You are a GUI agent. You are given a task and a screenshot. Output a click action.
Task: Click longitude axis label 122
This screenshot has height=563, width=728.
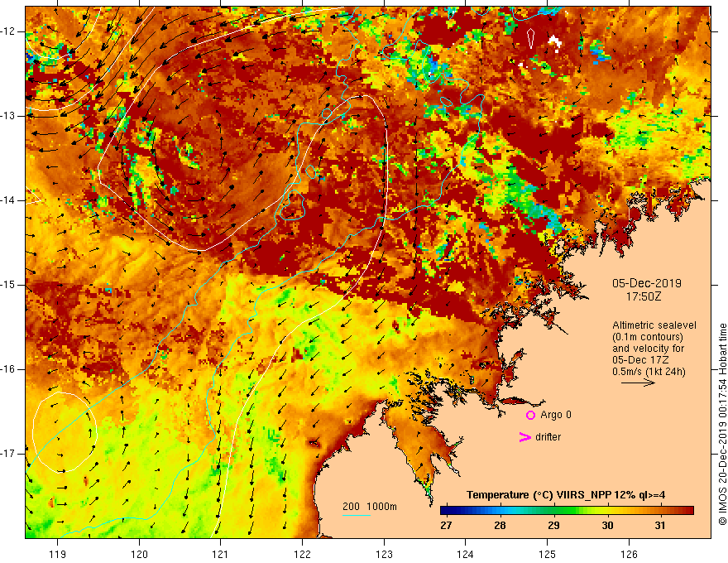(302, 554)
